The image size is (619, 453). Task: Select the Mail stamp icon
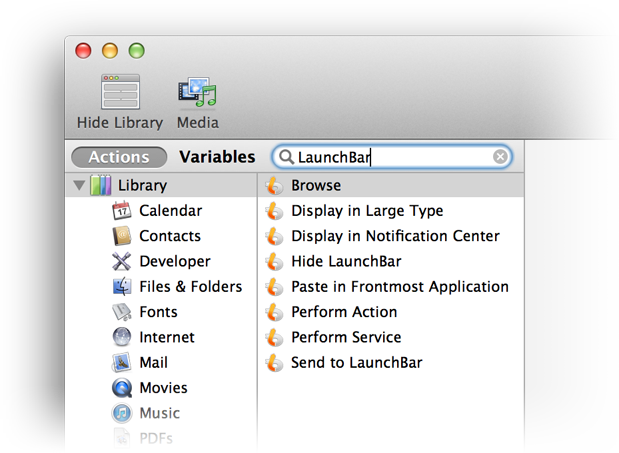[122, 362]
